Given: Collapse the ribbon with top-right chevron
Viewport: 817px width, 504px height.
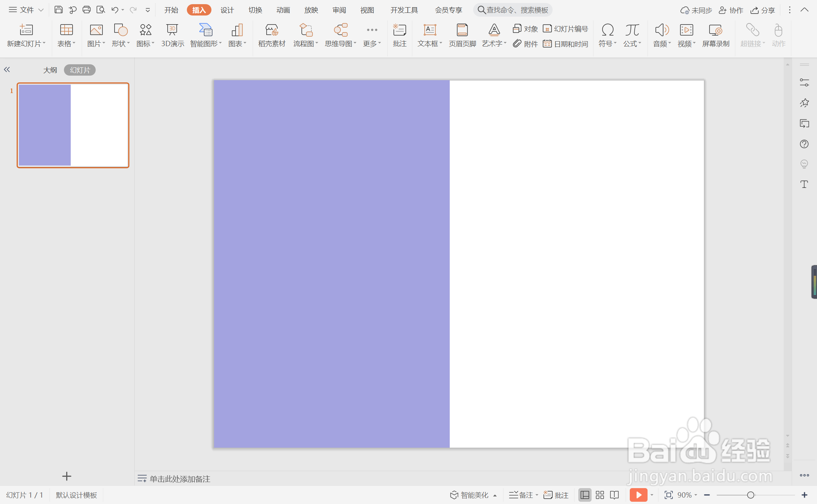Looking at the screenshot, I should [x=805, y=10].
